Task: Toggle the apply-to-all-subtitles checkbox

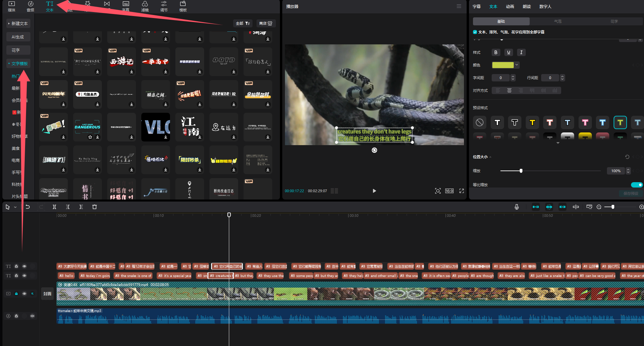Action: tap(475, 32)
